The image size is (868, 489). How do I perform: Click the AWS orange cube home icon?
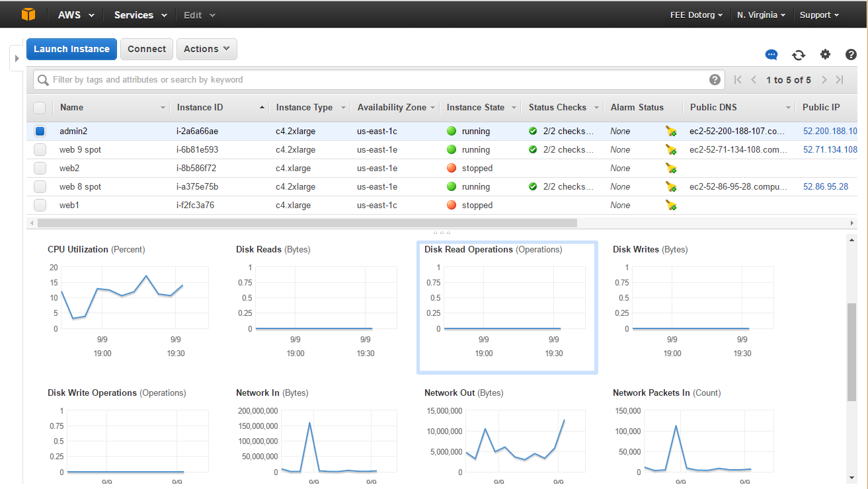click(28, 15)
